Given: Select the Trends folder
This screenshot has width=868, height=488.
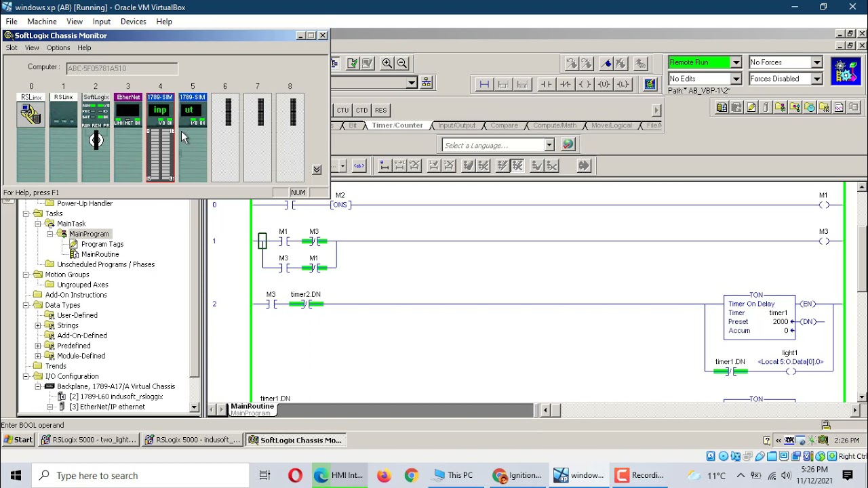Looking at the screenshot, I should [56, 366].
